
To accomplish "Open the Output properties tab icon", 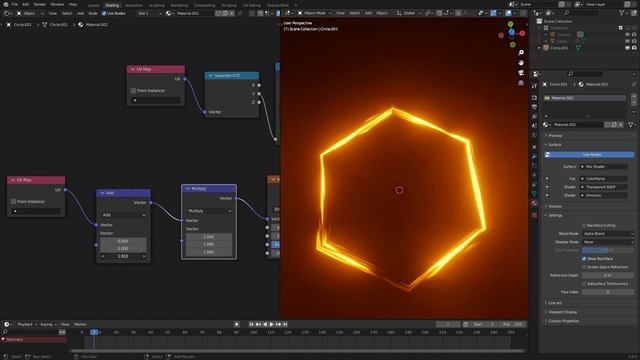I will coord(534,107).
